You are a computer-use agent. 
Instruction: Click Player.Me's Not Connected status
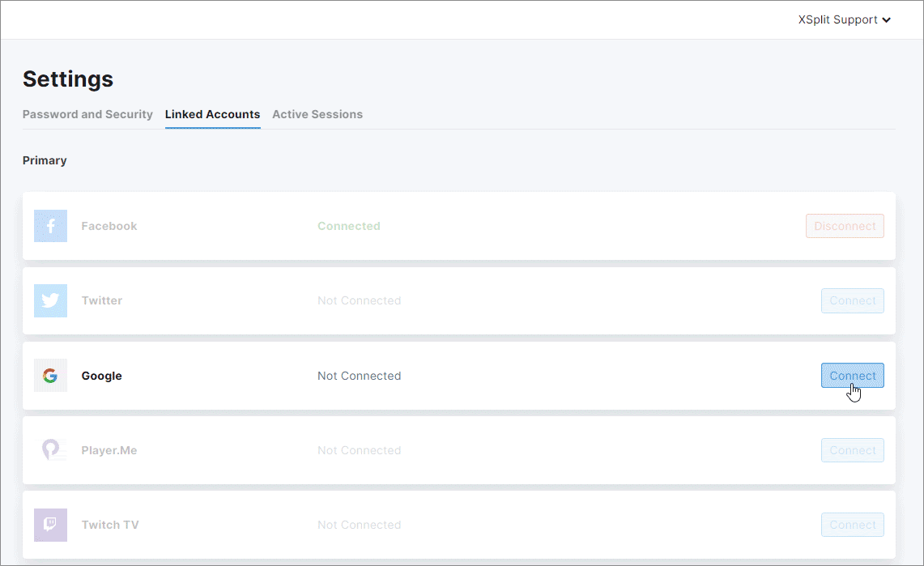(x=359, y=450)
